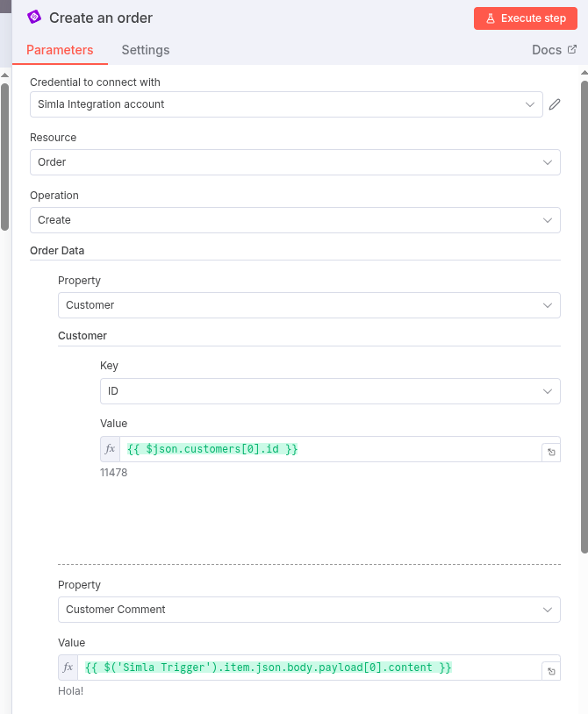Open expression editor for the Customer Comment value

coord(551,671)
